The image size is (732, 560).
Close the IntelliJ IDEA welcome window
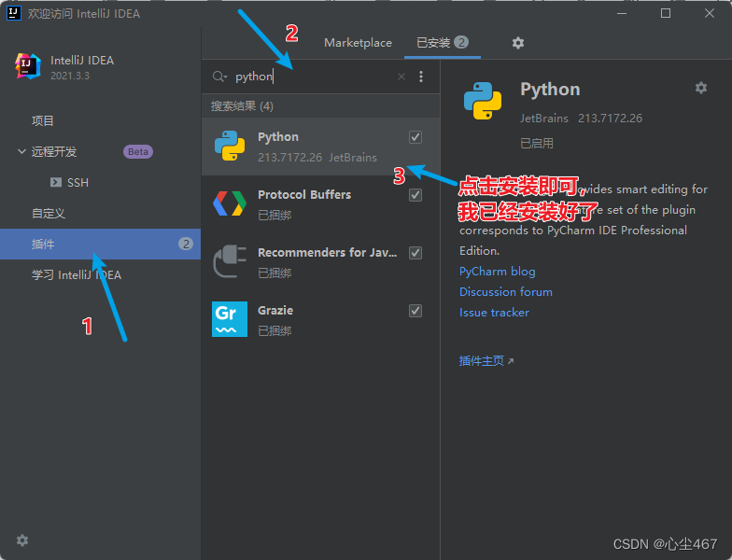coord(710,13)
